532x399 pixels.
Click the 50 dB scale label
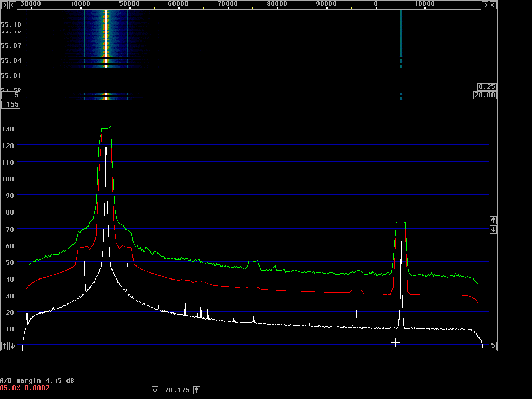[x=10, y=262]
